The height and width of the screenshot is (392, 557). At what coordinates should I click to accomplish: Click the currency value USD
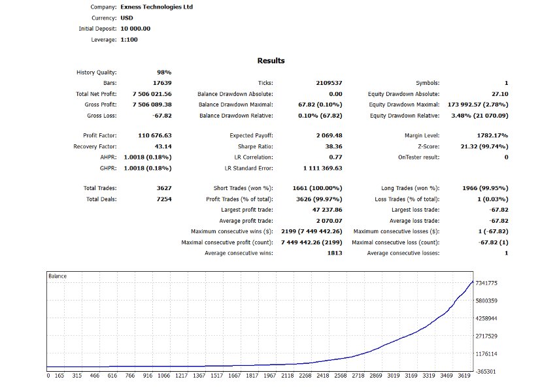pyautogui.click(x=127, y=18)
